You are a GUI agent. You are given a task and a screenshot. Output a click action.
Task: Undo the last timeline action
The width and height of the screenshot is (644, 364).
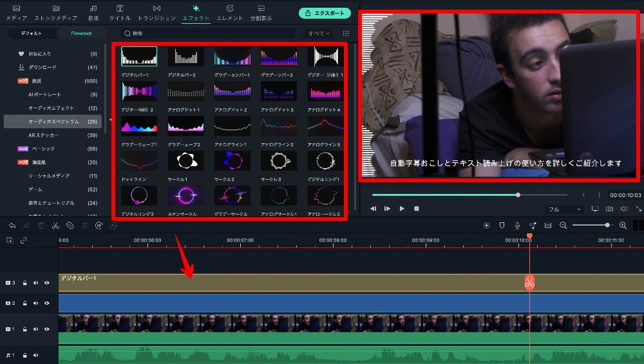click(x=12, y=225)
